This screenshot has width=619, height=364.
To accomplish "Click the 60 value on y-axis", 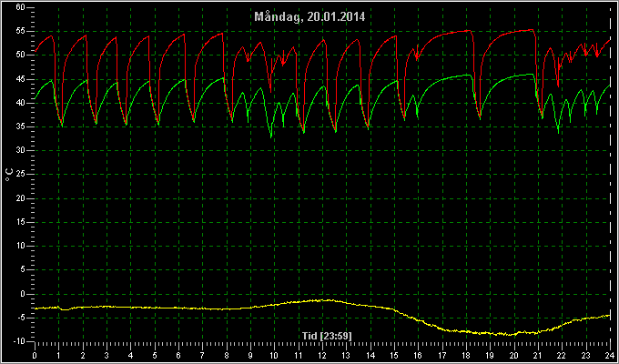I will pos(21,7).
